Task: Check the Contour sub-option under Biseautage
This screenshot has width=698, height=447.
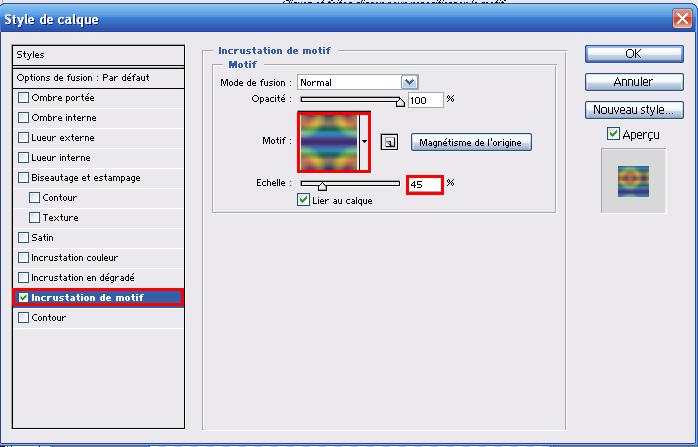Action: coord(34,197)
